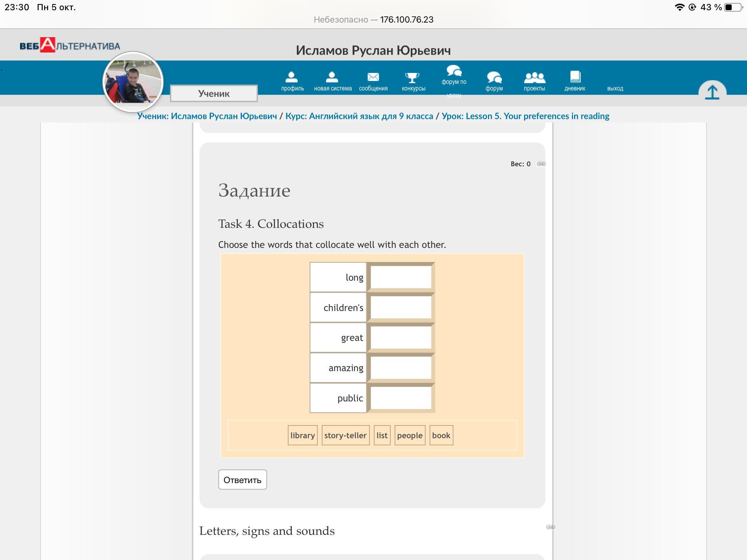Viewport: 747px width, 560px height.
Task: Open проекты group icon
Action: point(534,77)
